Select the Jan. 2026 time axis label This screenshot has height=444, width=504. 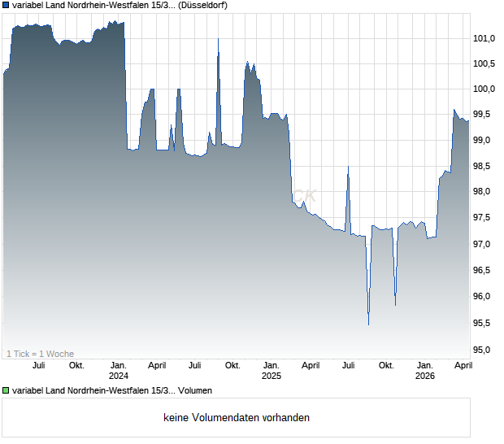[424, 370]
